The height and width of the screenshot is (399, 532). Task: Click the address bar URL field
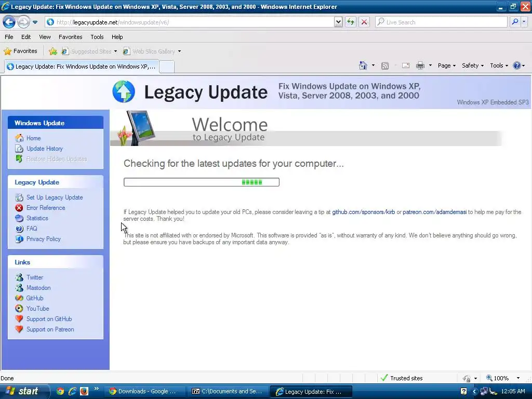(x=189, y=22)
